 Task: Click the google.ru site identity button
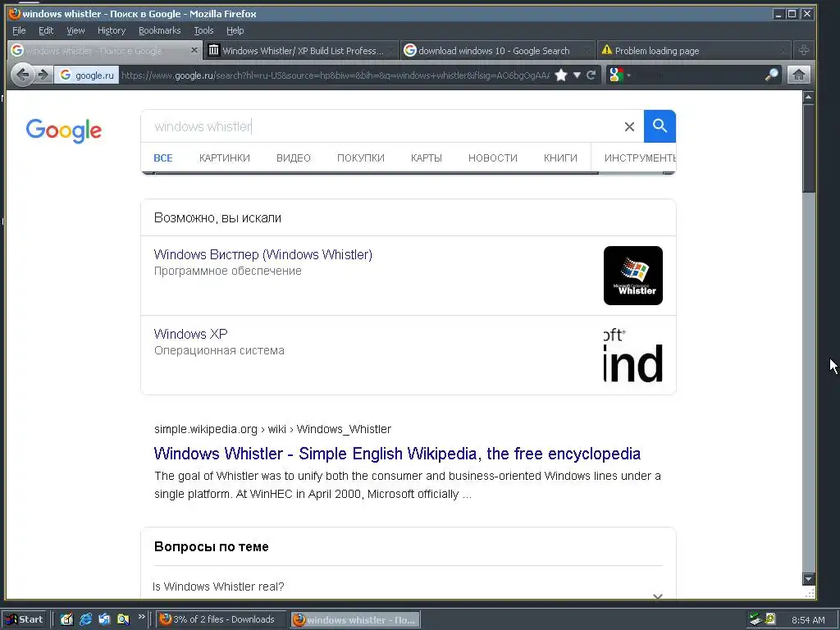pyautogui.click(x=87, y=75)
